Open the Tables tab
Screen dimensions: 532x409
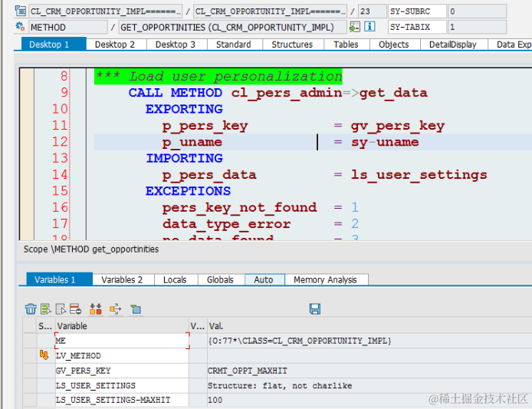click(346, 45)
